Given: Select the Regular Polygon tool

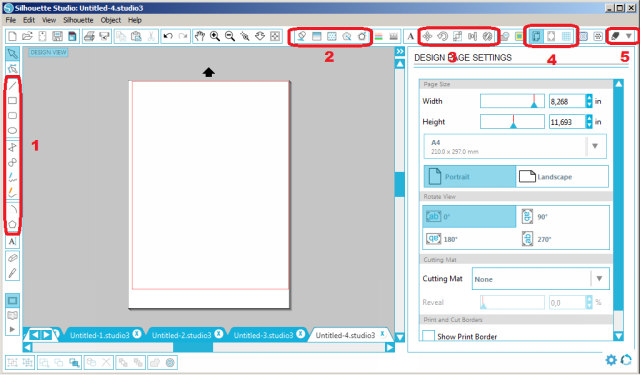Looking at the screenshot, I should (x=13, y=224).
